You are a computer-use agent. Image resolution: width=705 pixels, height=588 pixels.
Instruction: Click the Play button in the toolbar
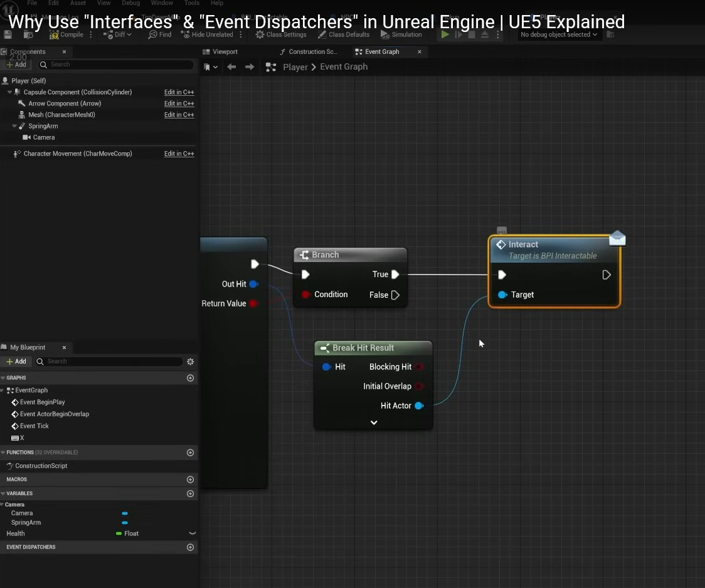(x=445, y=34)
